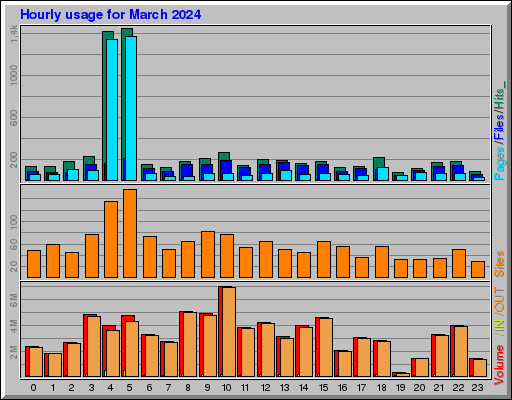Select the blue Files bar for hour 13
This screenshot has width=512, height=400.
284,166
